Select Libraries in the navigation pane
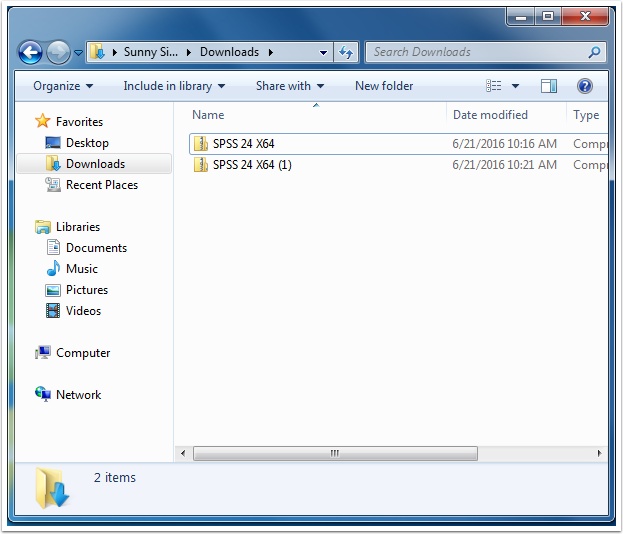Image resolution: width=623 pixels, height=534 pixels. (x=78, y=226)
